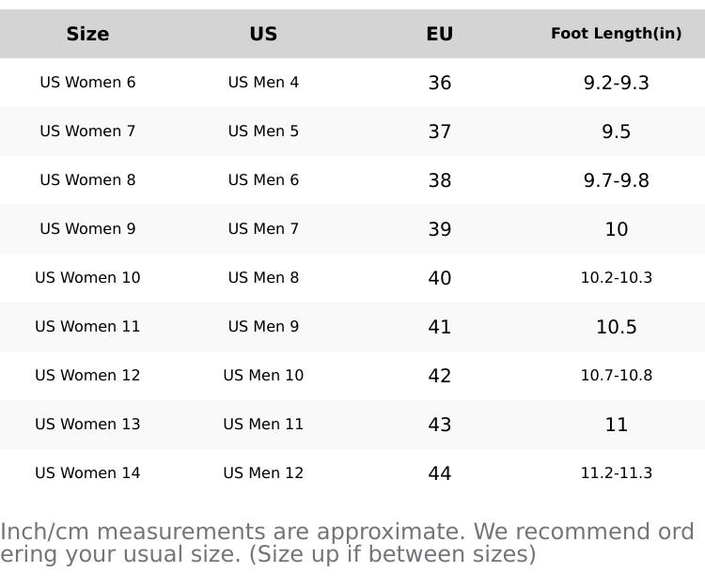705x588 pixels.
Task: Click the US column header
Action: pos(263,34)
